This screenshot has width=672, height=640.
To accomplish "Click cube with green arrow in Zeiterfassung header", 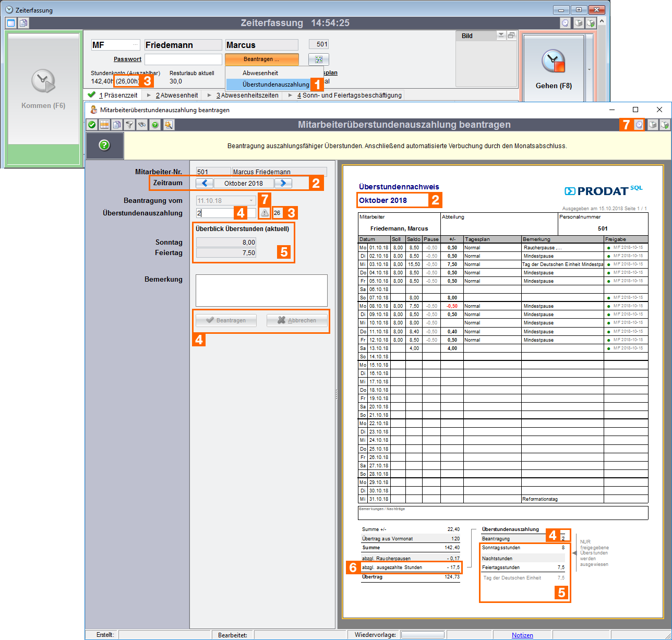I will pyautogui.click(x=591, y=23).
